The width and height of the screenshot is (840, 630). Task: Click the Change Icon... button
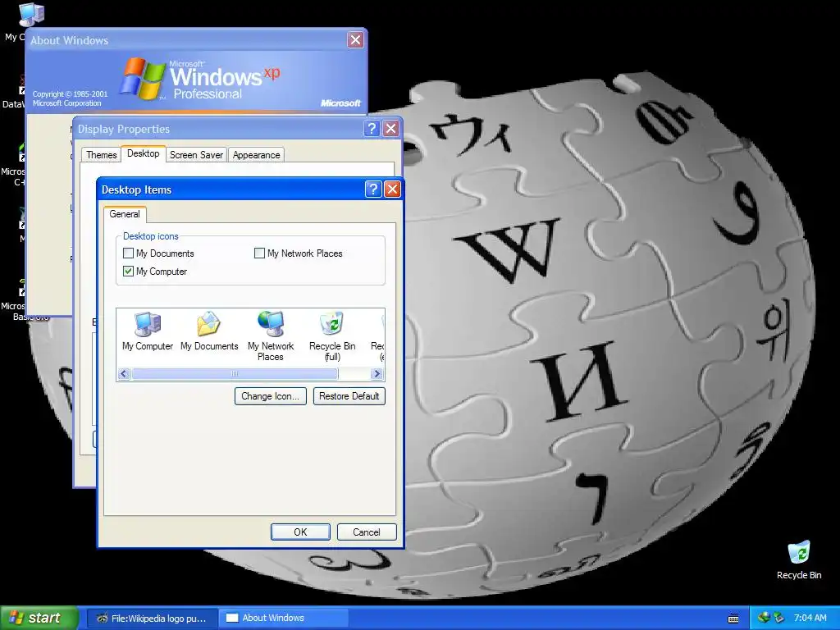(271, 396)
